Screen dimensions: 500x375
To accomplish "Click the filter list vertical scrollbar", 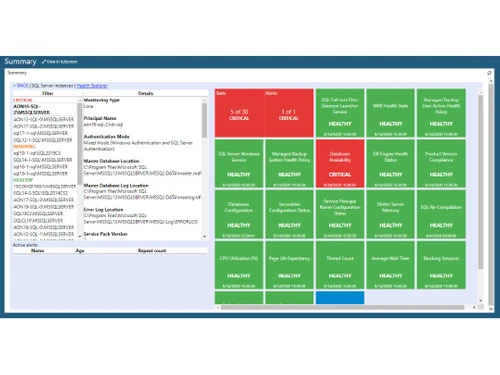I will click(80, 143).
